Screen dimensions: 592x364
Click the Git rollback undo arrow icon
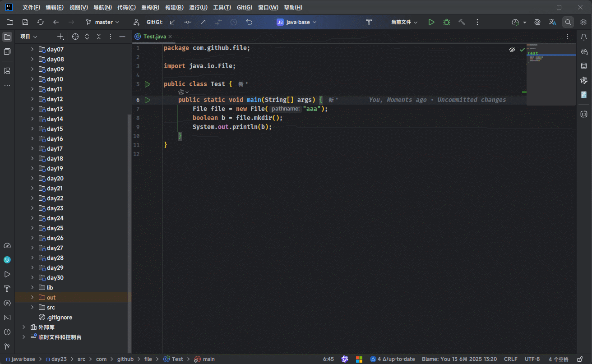click(x=249, y=22)
